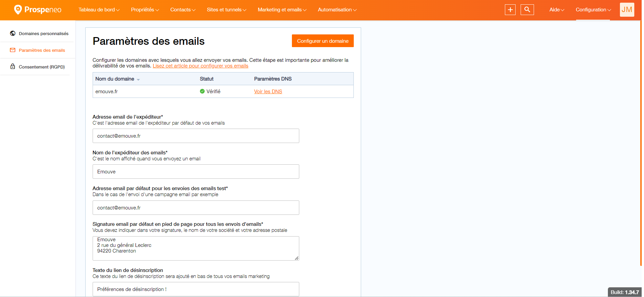Expand the Automatisation menu
This screenshot has height=297, width=644.
[337, 10]
